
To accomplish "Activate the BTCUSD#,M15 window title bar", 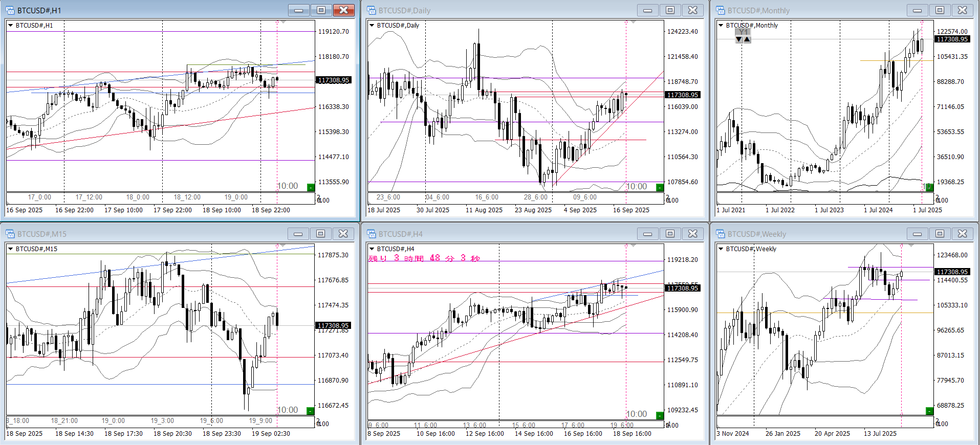I will click(x=154, y=234).
